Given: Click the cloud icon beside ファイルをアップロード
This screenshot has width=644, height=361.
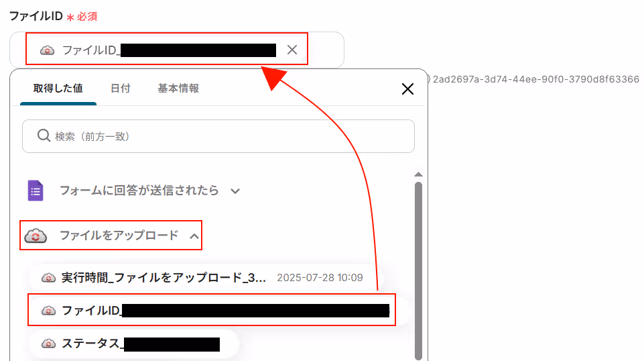Looking at the screenshot, I should [36, 236].
